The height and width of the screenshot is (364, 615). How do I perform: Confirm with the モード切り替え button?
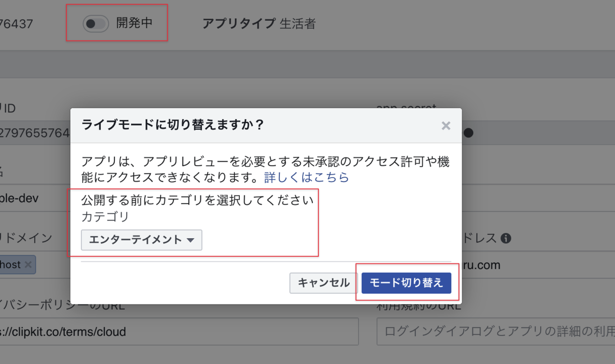406,283
